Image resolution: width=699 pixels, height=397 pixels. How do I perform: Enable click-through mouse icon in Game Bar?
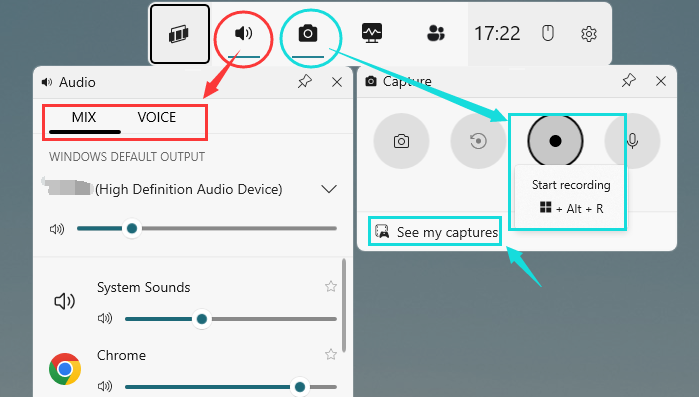point(547,33)
